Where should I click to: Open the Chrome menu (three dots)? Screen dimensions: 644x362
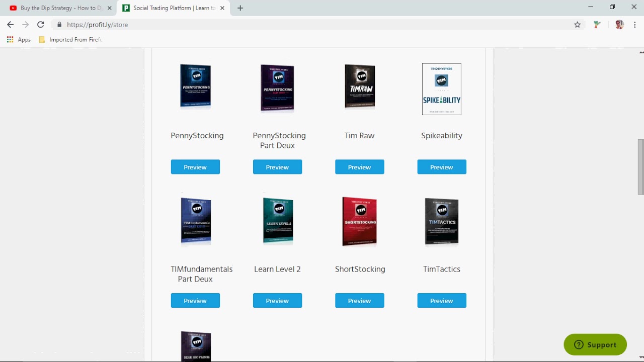pos(635,25)
